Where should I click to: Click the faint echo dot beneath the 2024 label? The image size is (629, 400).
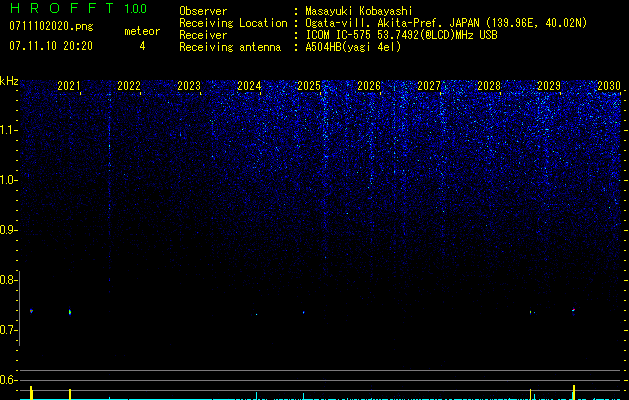click(256, 314)
